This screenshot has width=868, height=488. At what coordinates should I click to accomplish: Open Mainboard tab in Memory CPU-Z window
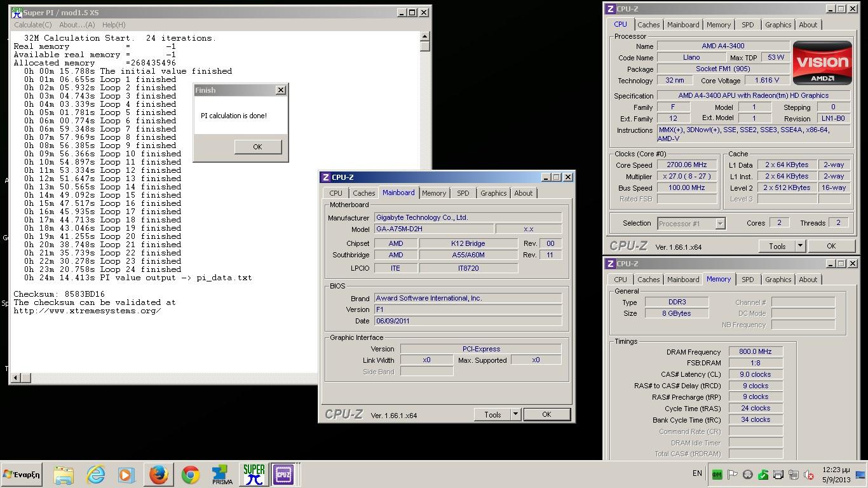click(683, 280)
